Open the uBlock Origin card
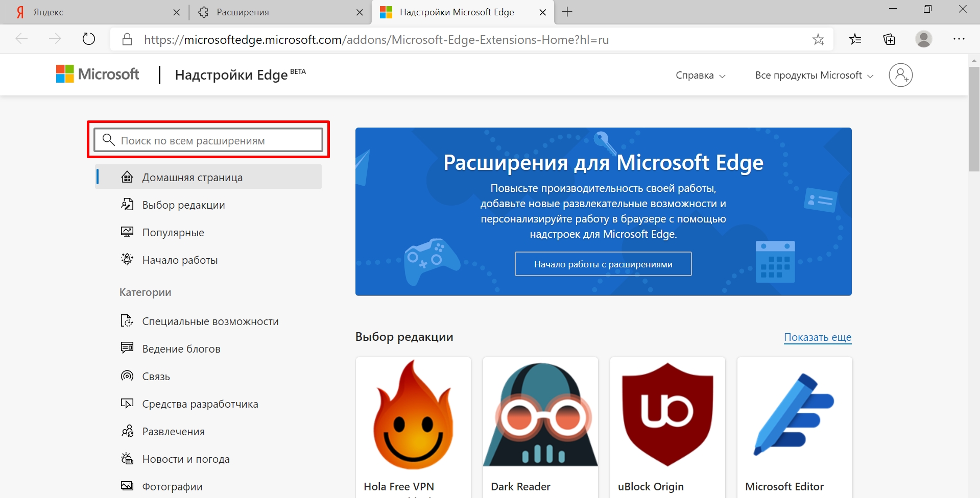 [x=667, y=428]
